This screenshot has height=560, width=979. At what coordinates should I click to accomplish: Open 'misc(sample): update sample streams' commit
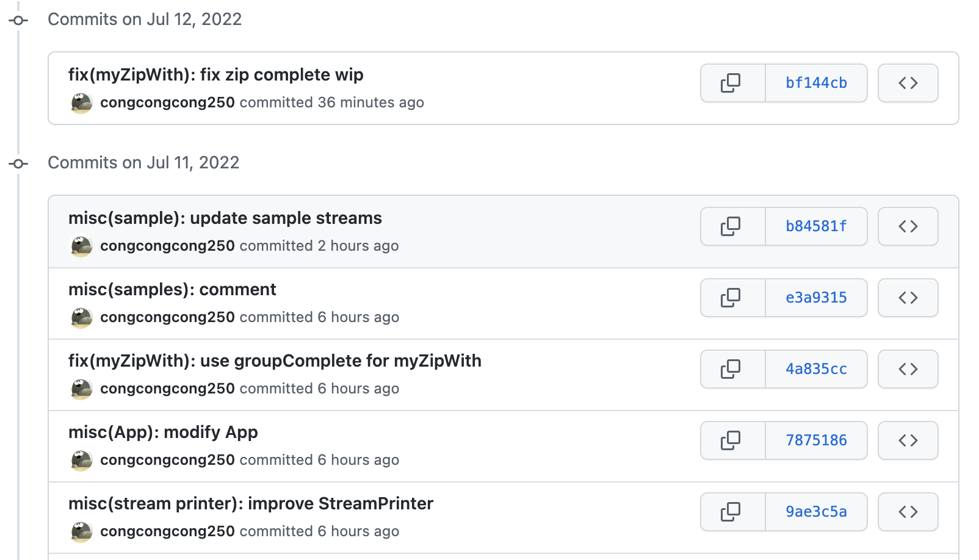pyautogui.click(x=225, y=218)
